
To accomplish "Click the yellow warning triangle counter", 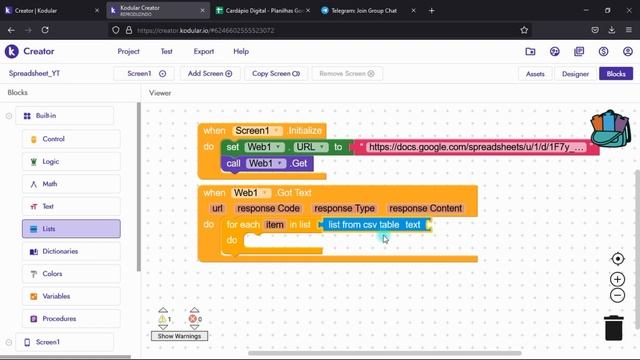I will click(162, 319).
